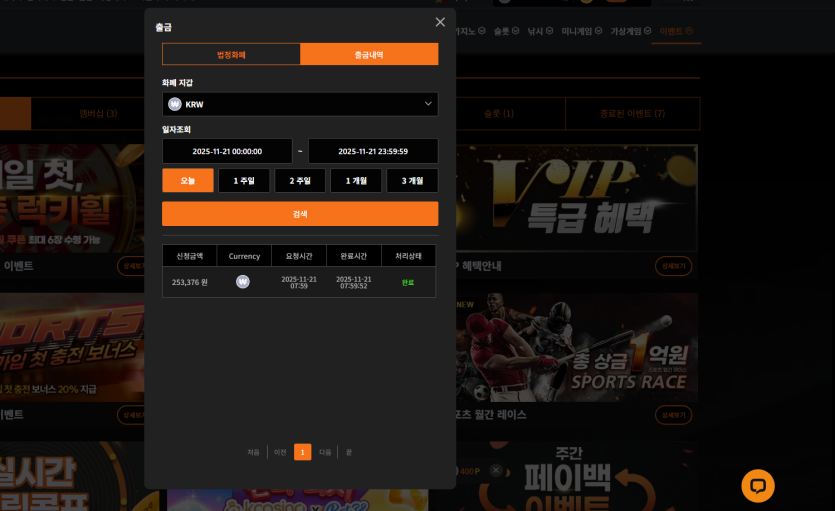Go to the 다음 page in pagination
The height and width of the screenshot is (511, 835).
point(325,452)
